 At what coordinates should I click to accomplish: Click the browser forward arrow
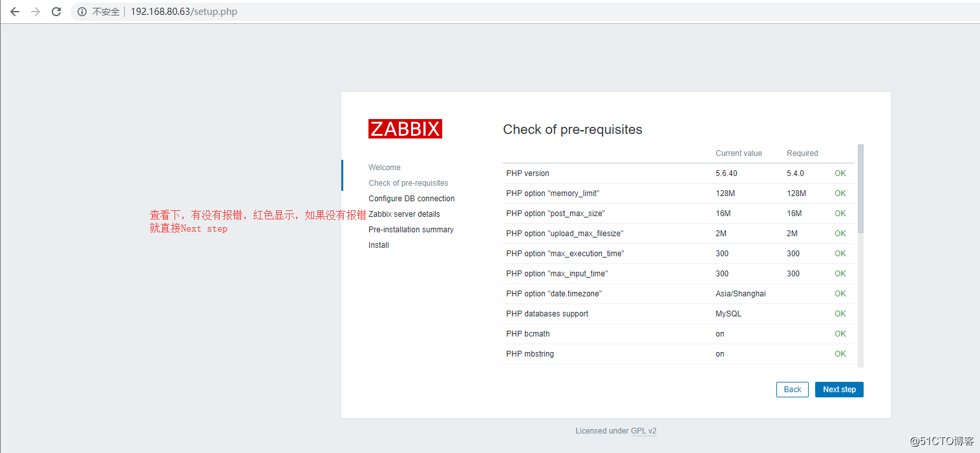click(x=36, y=12)
